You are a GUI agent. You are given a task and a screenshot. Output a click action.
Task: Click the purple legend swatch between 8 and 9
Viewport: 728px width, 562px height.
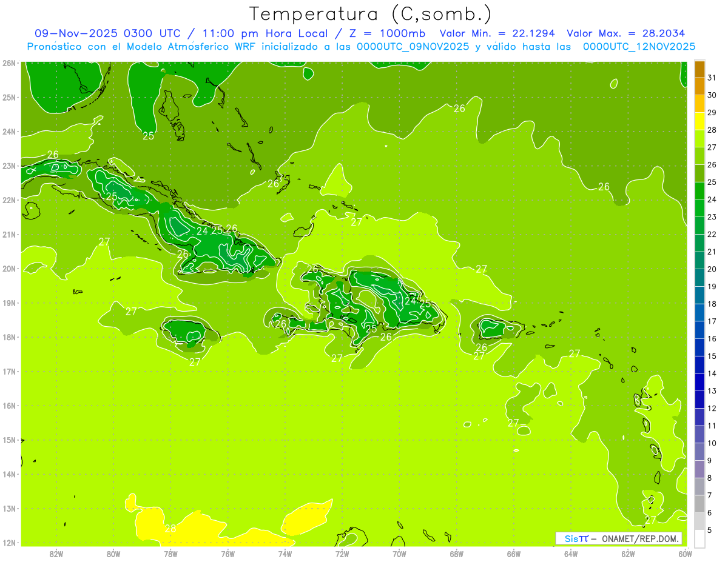click(x=699, y=469)
